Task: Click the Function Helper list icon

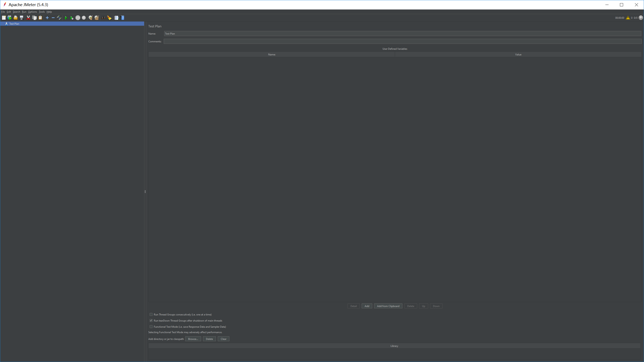Action: [116, 18]
